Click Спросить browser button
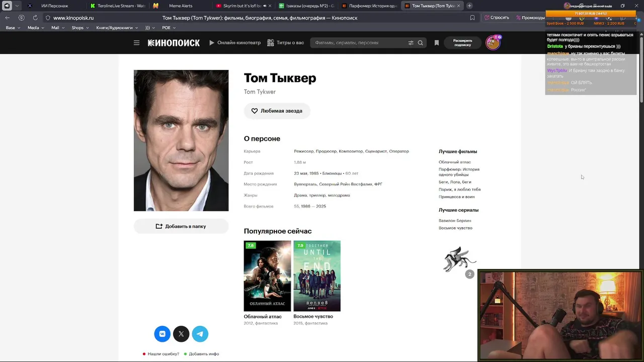This screenshot has height=362, width=644. click(497, 18)
